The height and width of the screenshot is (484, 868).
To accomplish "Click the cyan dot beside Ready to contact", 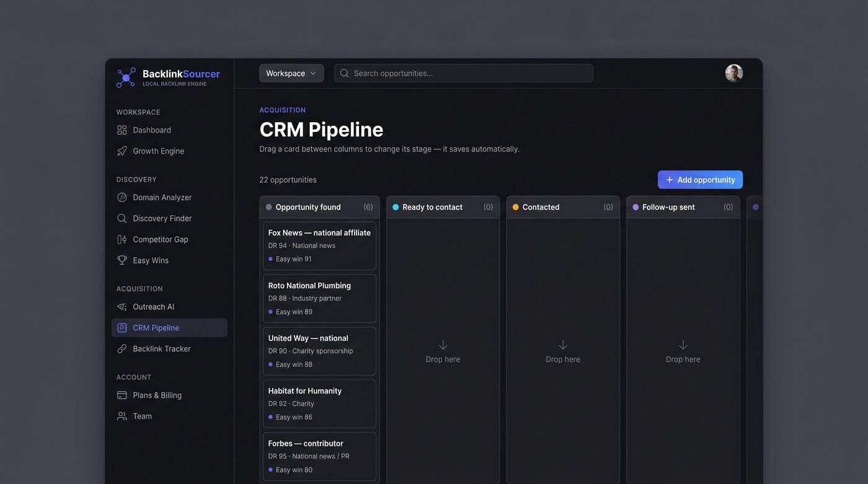I will pos(396,208).
